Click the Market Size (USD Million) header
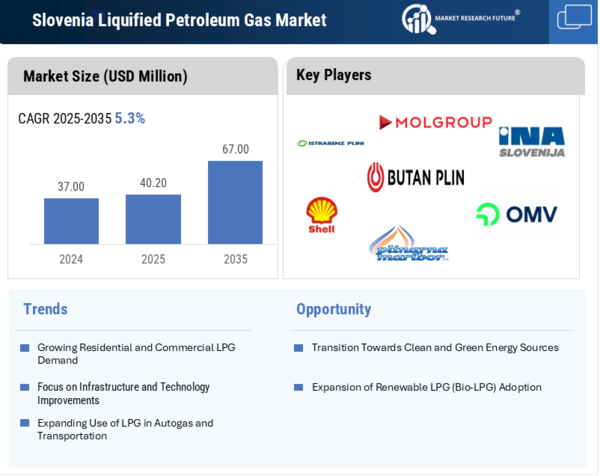 pos(105,76)
